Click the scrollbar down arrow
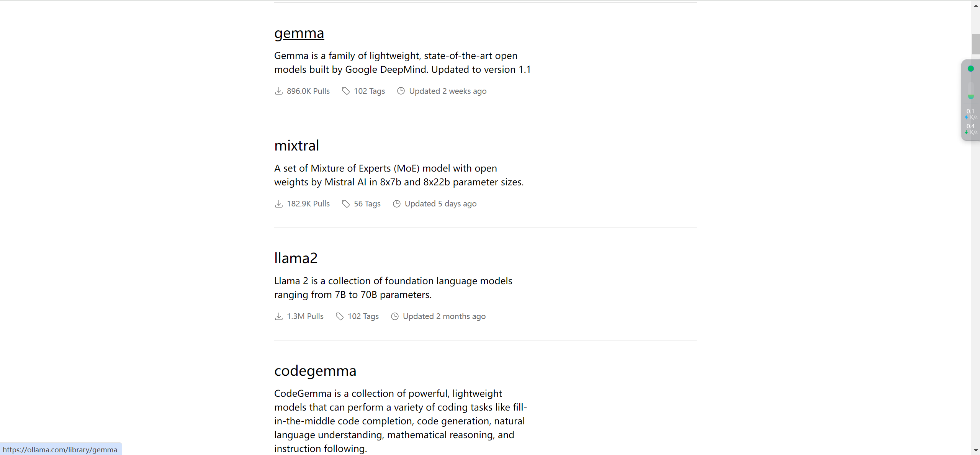Image resolution: width=980 pixels, height=455 pixels. pos(975,450)
